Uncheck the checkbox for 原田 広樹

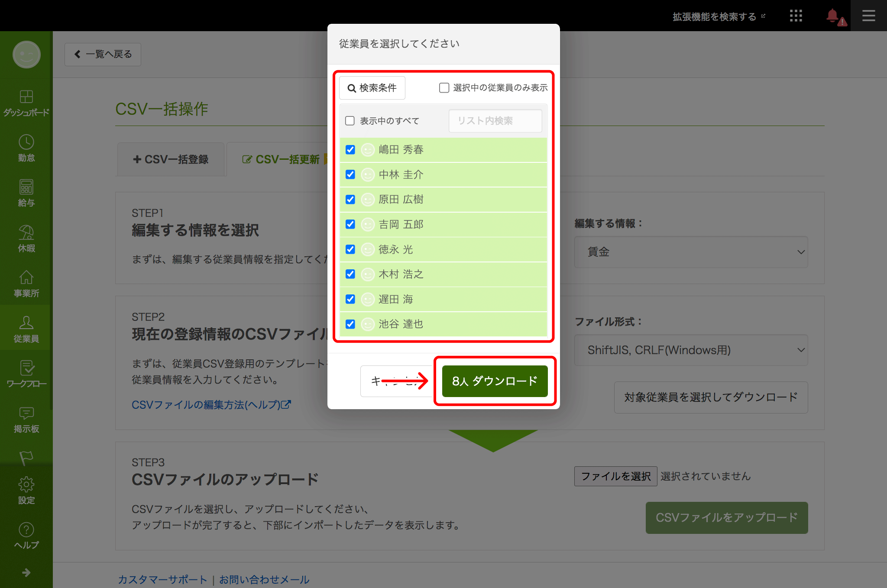350,200
